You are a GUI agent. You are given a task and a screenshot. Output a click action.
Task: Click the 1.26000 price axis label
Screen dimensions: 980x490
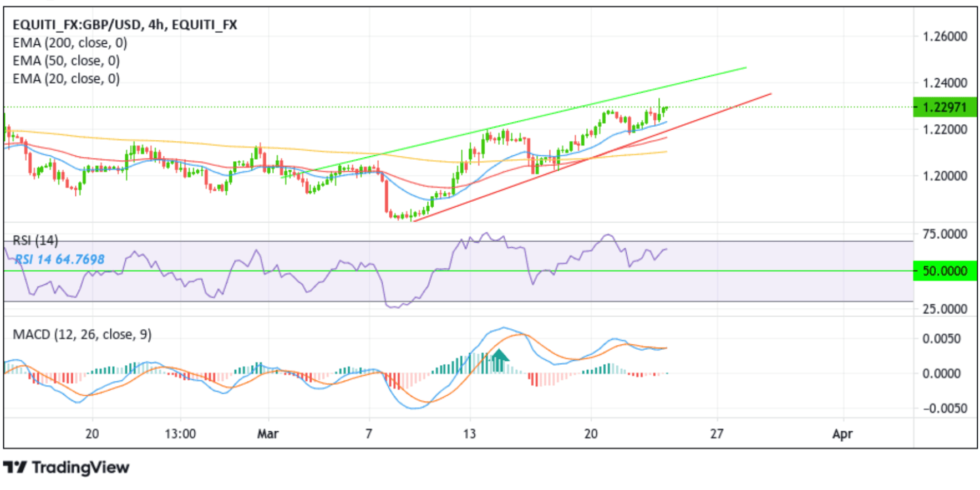(945, 37)
